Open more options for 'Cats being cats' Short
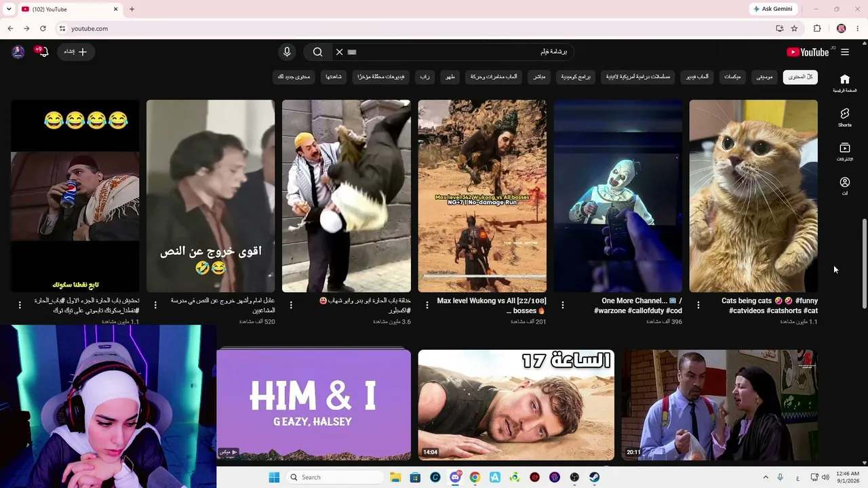 tap(698, 306)
